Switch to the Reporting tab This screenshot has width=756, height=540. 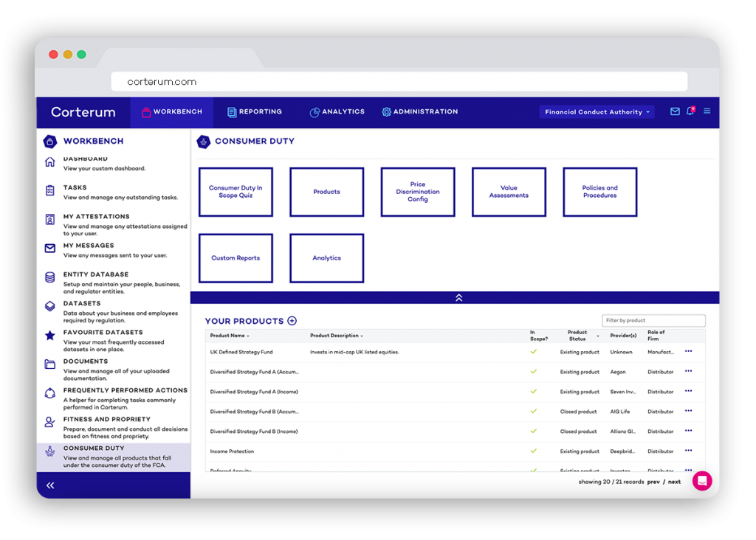coord(255,111)
